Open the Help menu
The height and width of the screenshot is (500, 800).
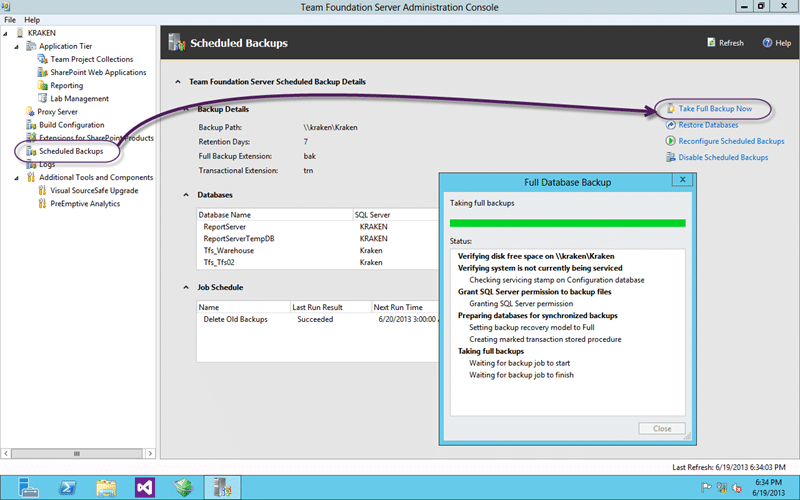point(32,20)
